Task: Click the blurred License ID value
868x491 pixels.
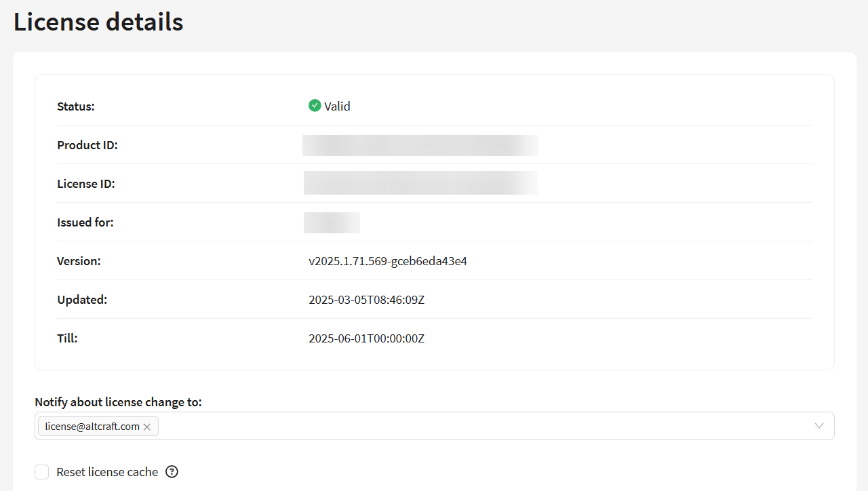Action: point(420,183)
